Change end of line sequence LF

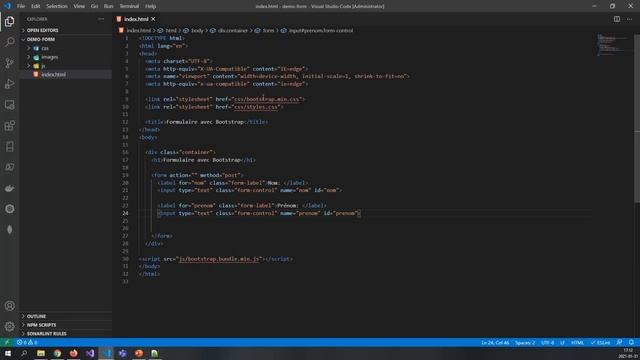562,342
